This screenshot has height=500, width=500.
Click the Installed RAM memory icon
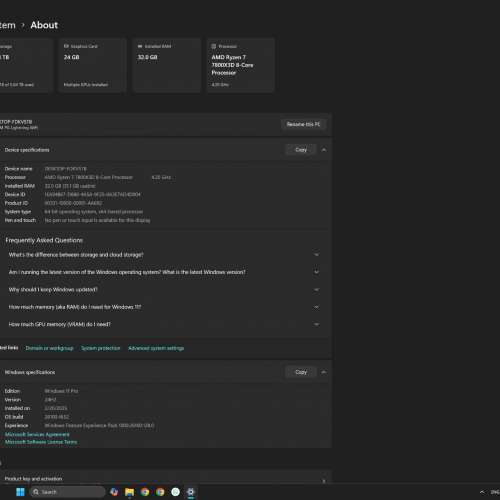pos(140,46)
